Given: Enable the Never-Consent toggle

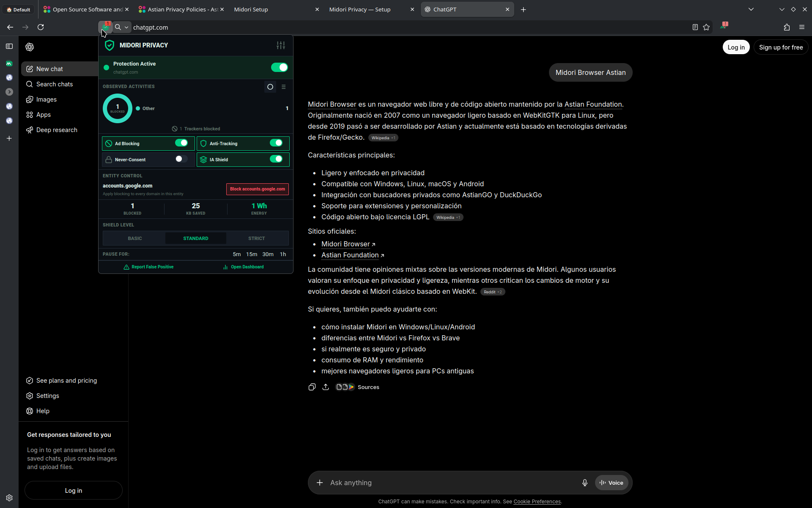Looking at the screenshot, I should (181, 159).
